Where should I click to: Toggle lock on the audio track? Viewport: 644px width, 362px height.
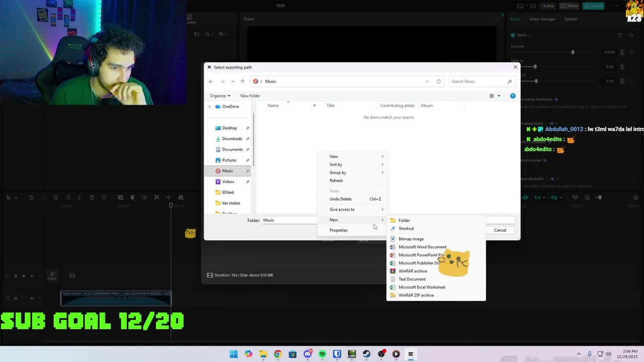[16, 298]
